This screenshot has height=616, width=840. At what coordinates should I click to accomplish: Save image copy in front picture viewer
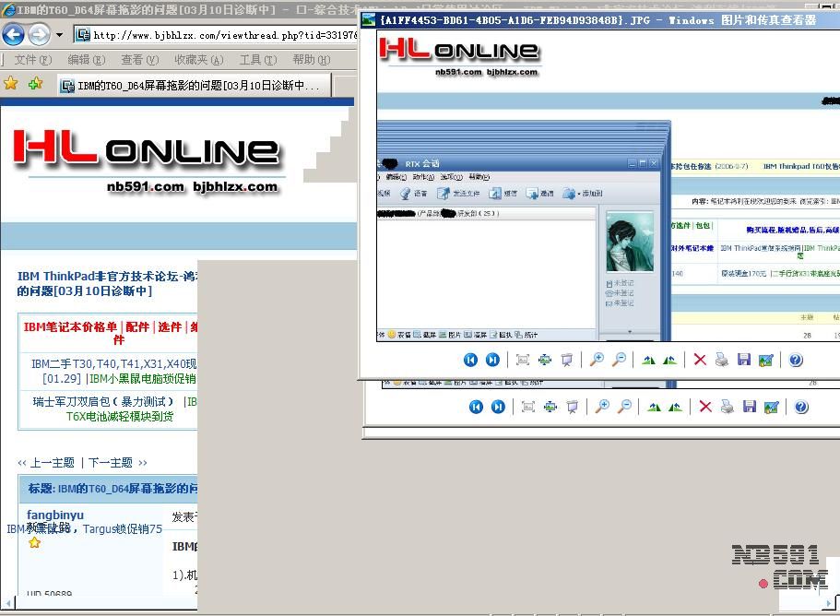[x=743, y=360]
